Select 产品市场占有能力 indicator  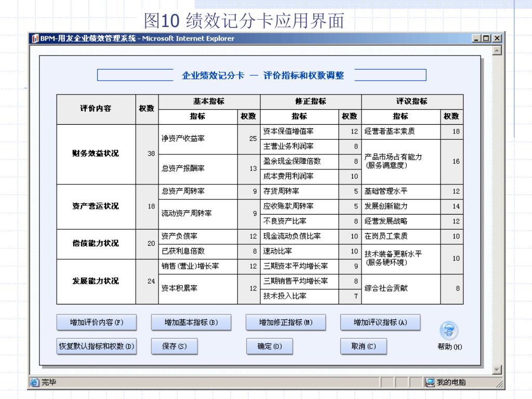click(x=401, y=162)
